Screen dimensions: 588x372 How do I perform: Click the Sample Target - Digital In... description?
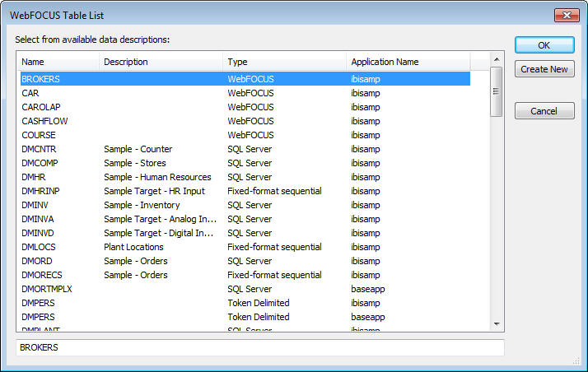coord(159,233)
